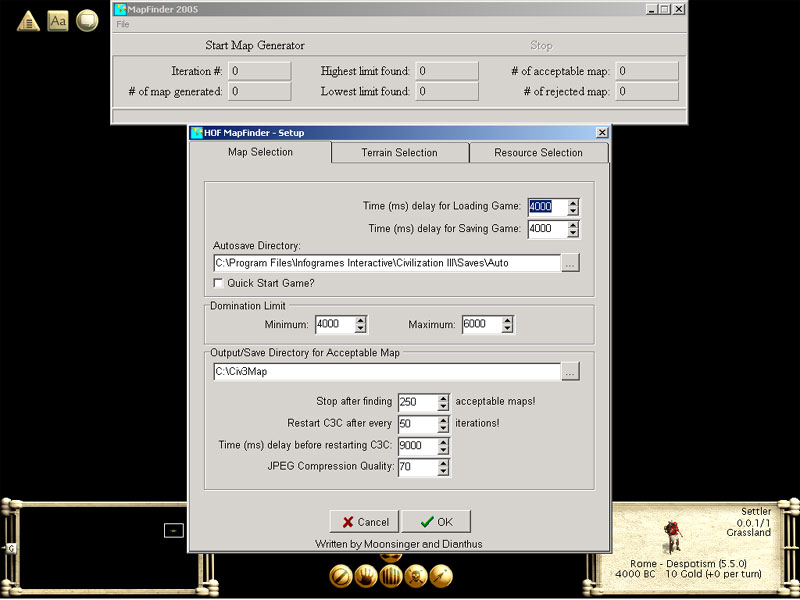
Task: Increase the JPEG Compression Quality value
Action: point(443,463)
